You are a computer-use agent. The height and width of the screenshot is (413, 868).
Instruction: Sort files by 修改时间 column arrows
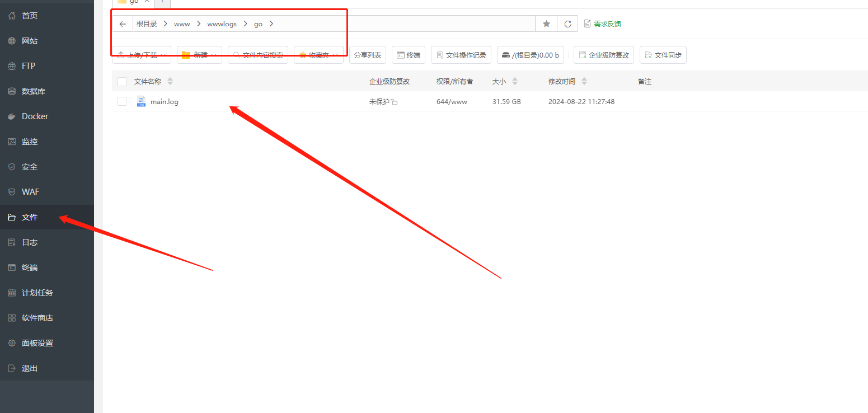tap(584, 82)
